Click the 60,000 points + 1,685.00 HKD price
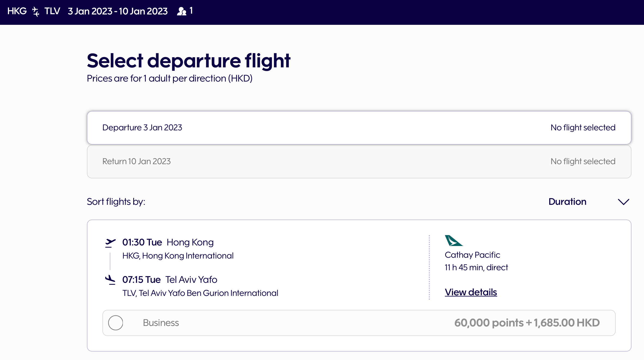 527,323
